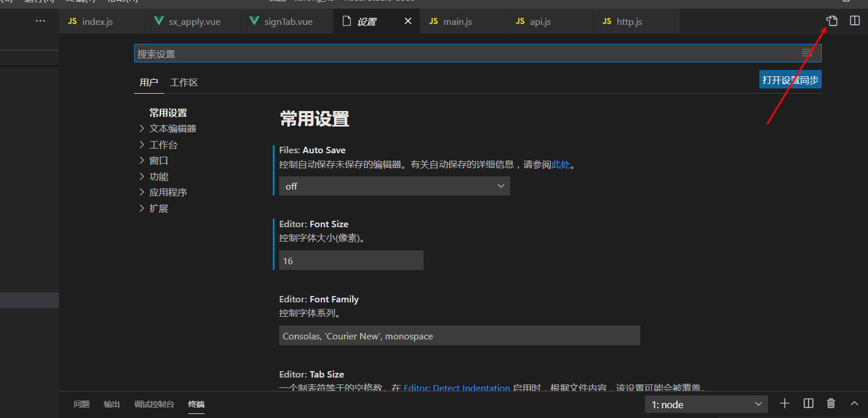Viewport: 868px width, 418px height.
Task: Switch to sx_apply.vue tab
Action: (193, 21)
